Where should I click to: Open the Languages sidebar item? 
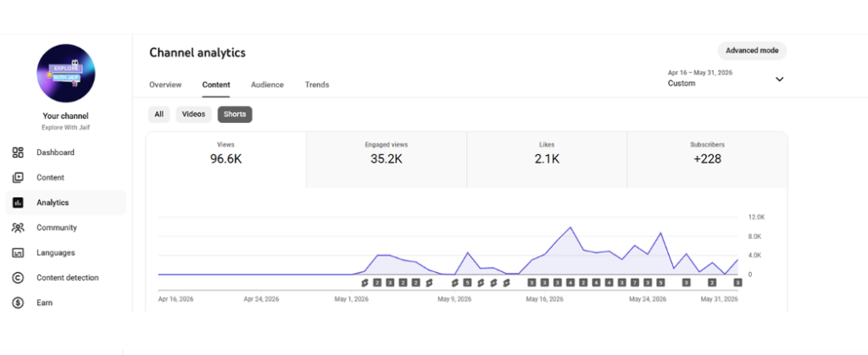tap(65, 252)
